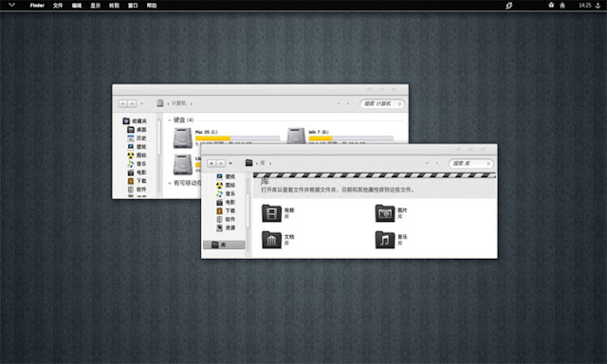The image size is (607, 364).
Task: Open 桌面 in the 计算机 window sidebar
Action: point(137,130)
